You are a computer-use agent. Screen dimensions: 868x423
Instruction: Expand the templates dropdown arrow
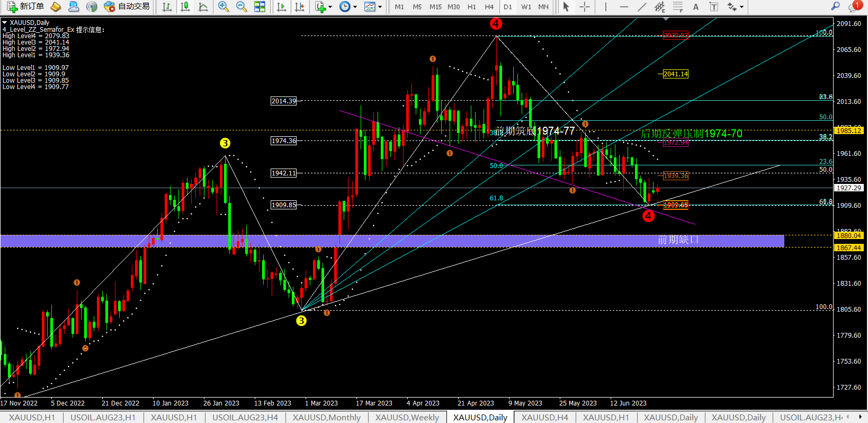point(380,7)
